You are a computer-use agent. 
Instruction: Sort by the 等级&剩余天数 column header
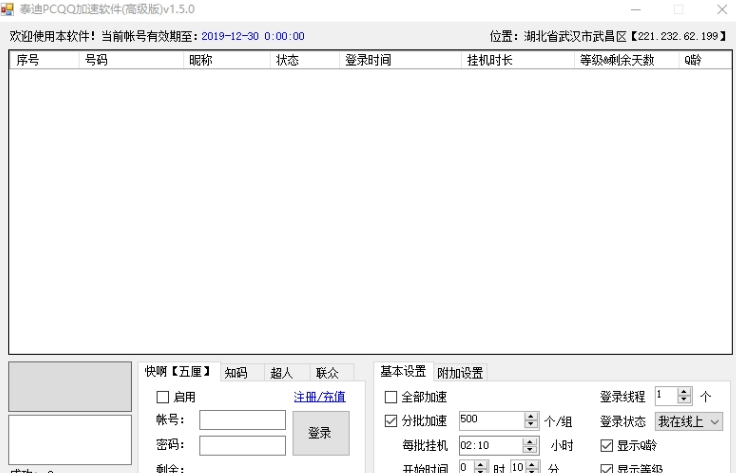[627, 60]
